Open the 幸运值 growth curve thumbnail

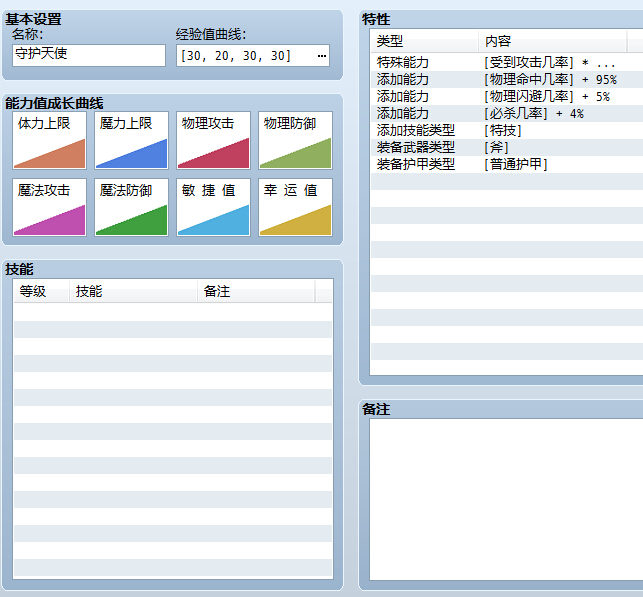295,207
